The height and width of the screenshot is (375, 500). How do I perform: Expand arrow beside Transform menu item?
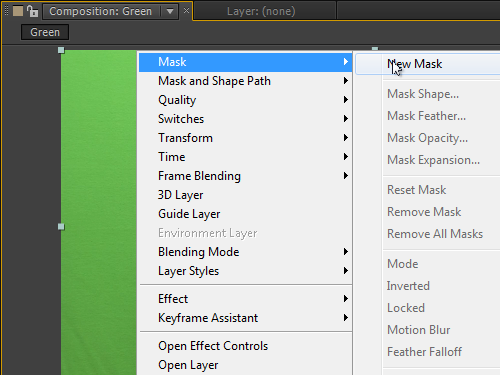click(346, 138)
